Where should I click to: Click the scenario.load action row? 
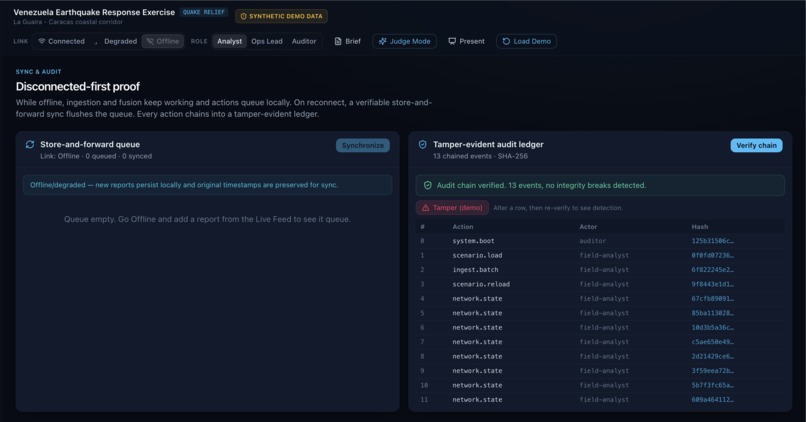(x=600, y=255)
